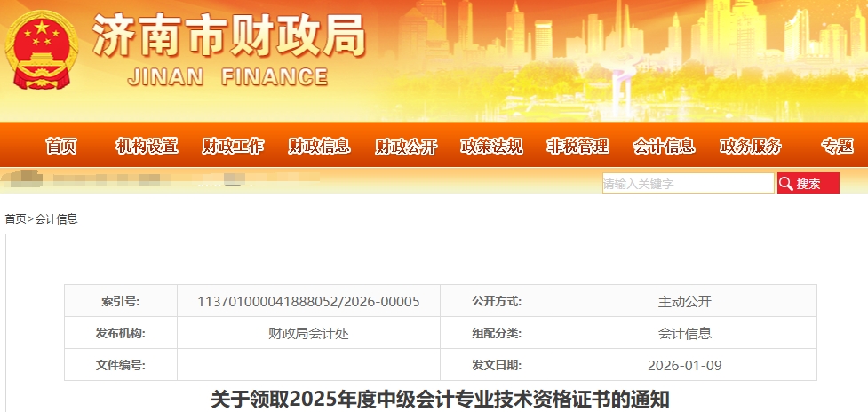Click the national emblem logo
This screenshot has height=412, width=868.
(x=42, y=50)
